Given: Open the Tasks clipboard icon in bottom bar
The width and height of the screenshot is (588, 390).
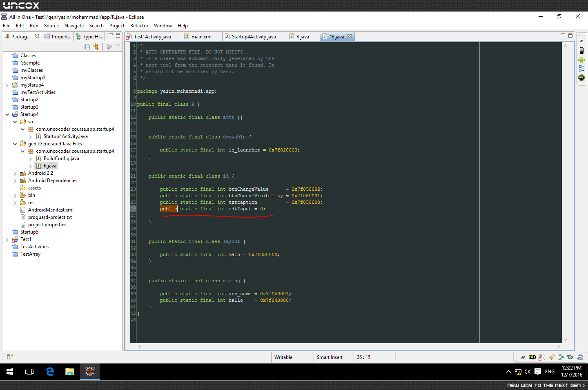Looking at the screenshot, I should (579, 357).
